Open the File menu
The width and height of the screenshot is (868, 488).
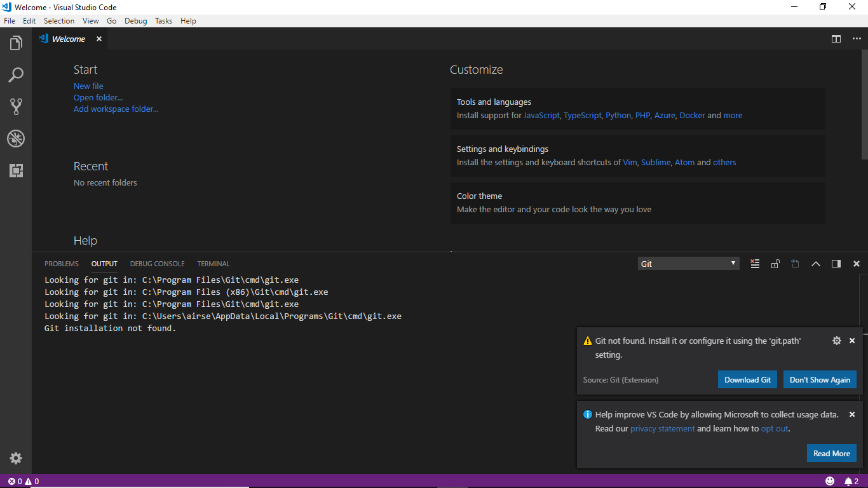click(x=10, y=21)
